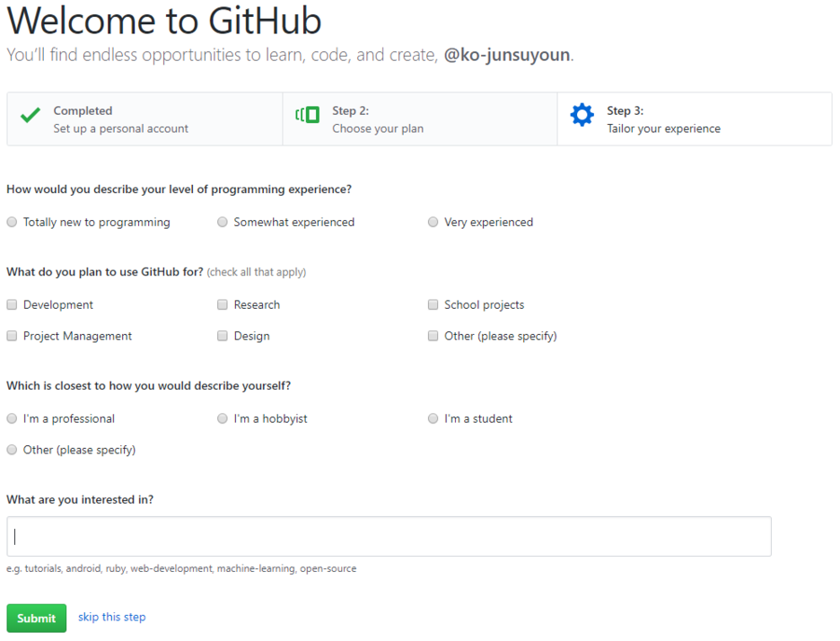Enable the School projects checkbox
Screen dimensions: 840x641
(433, 304)
